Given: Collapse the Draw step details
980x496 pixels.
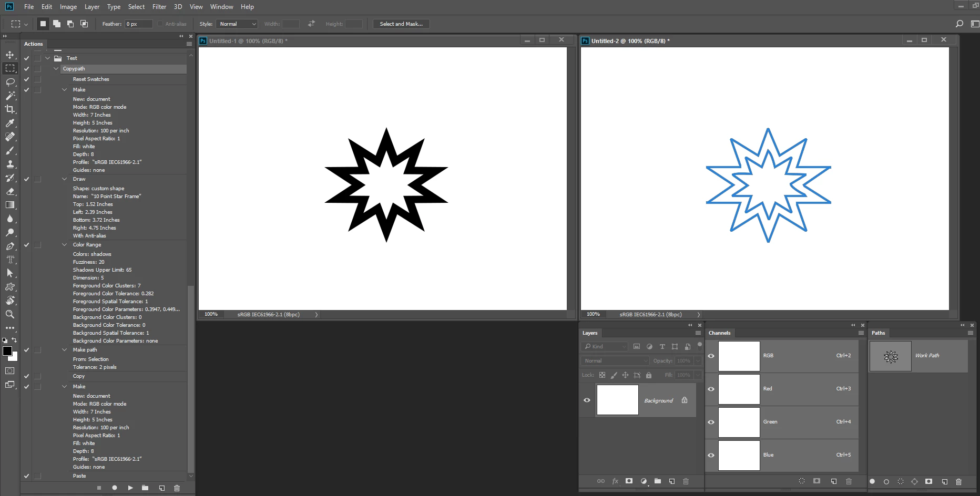Looking at the screenshot, I should click(x=64, y=179).
